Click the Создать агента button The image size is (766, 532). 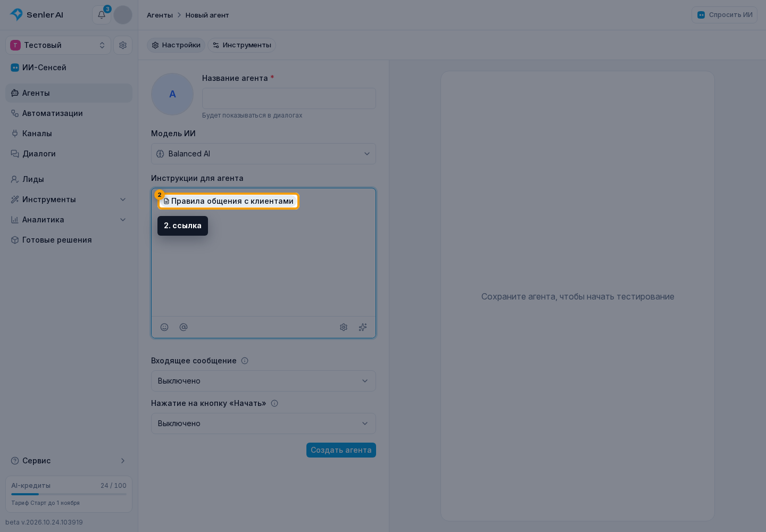(x=341, y=450)
